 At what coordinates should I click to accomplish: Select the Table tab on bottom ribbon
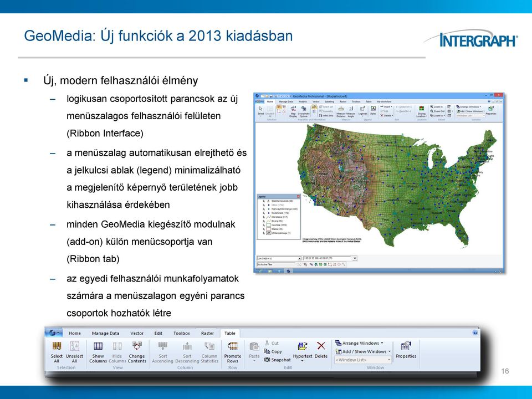229,333
